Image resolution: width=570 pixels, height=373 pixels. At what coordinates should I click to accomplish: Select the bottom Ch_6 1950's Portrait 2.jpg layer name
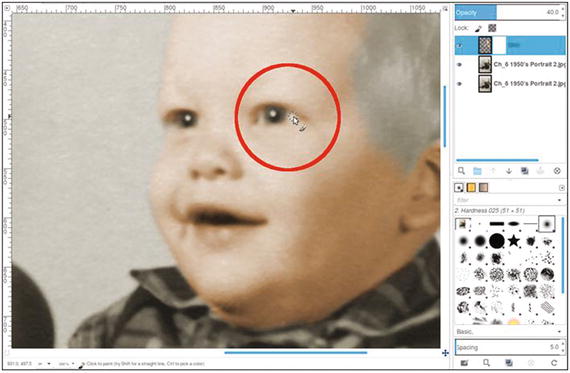coord(529,84)
